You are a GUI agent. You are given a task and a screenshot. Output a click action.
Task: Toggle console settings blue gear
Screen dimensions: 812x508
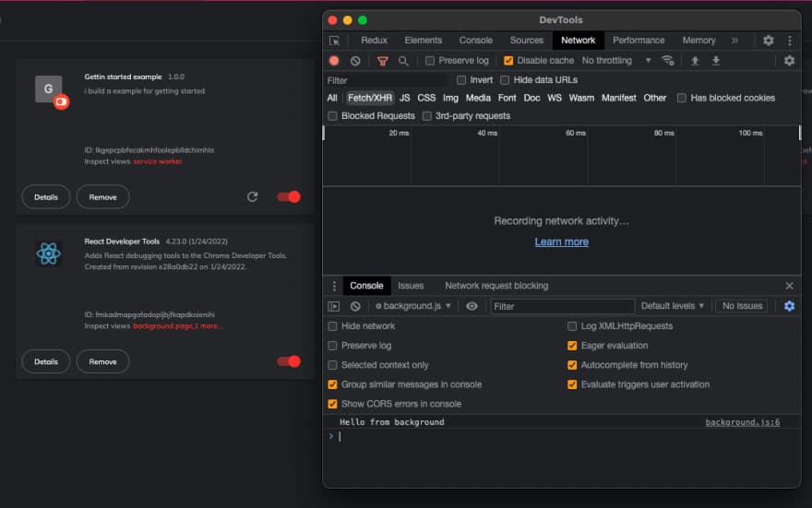point(789,306)
